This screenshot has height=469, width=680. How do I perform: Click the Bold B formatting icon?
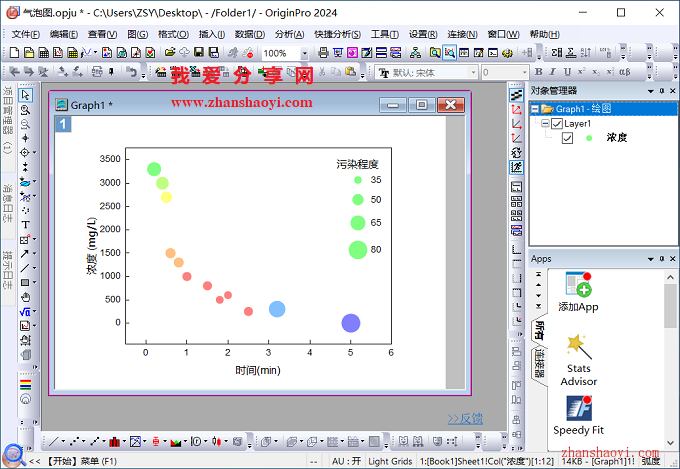pos(539,72)
